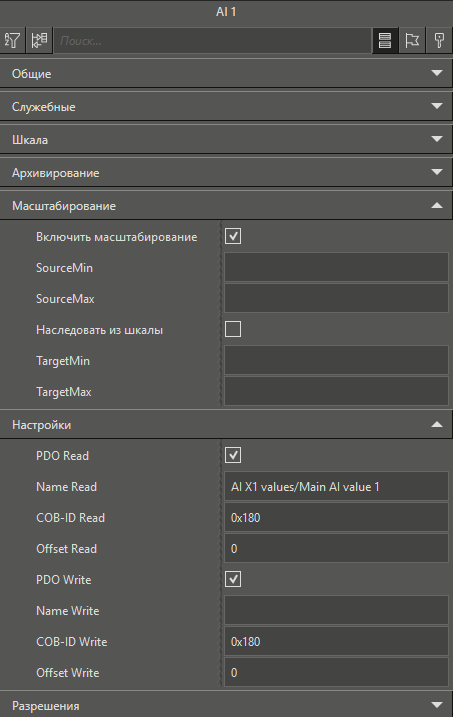Expand the Разрешения section
This screenshot has height=717, width=453.
pos(226,705)
